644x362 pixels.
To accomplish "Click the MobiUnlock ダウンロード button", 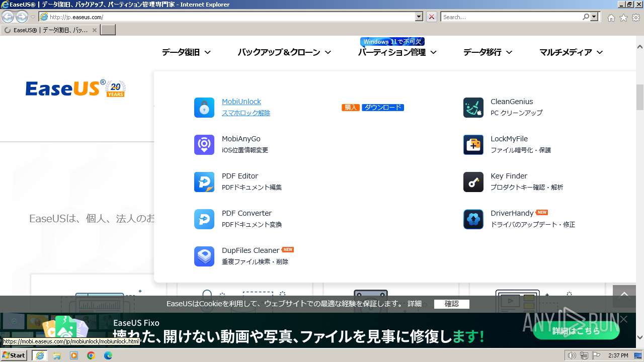I will coord(383,108).
